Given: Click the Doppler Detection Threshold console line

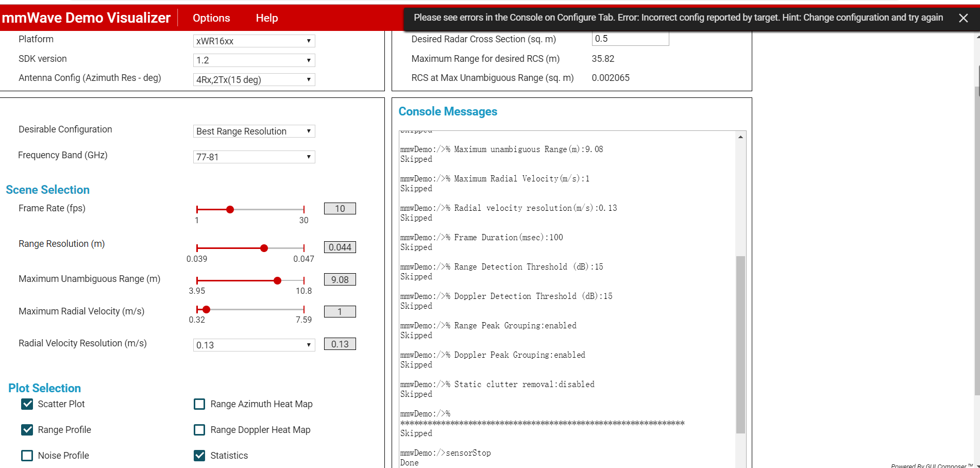Looking at the screenshot, I should click(506, 296).
